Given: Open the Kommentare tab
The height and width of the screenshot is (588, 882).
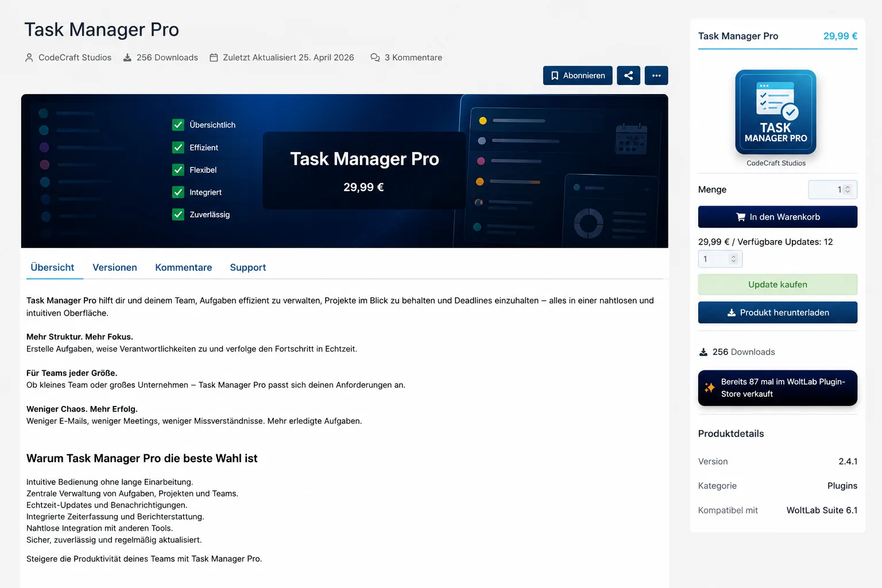Looking at the screenshot, I should pos(184,268).
